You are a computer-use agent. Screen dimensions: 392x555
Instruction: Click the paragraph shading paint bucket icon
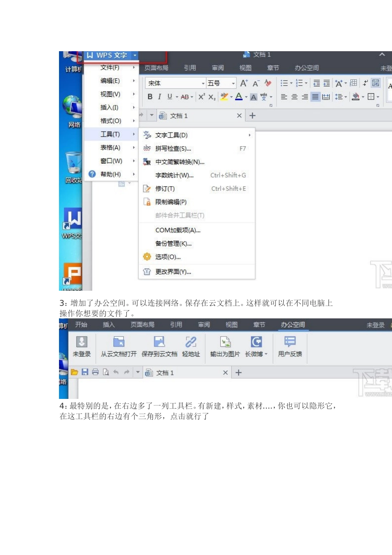[x=356, y=97]
